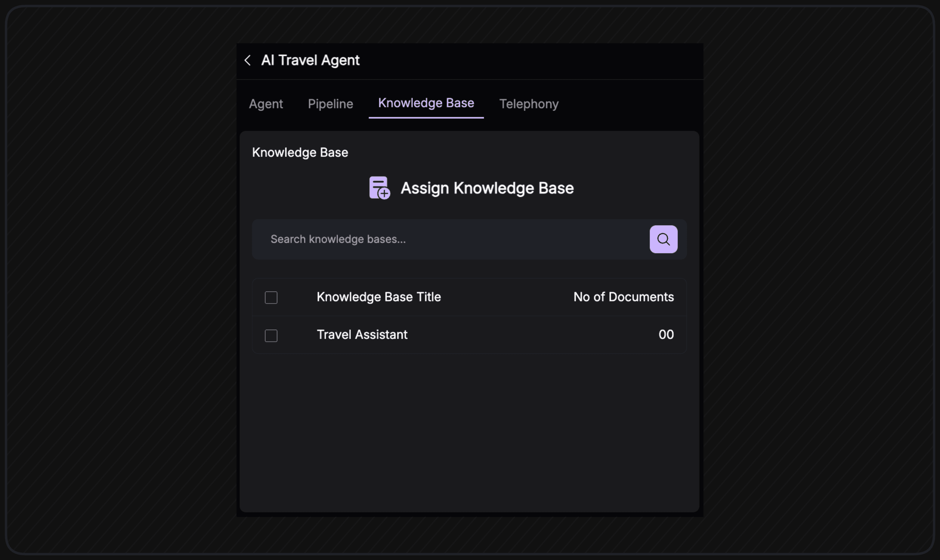Click the document count 00 for Travel Assistant
940x560 pixels.
(x=666, y=334)
